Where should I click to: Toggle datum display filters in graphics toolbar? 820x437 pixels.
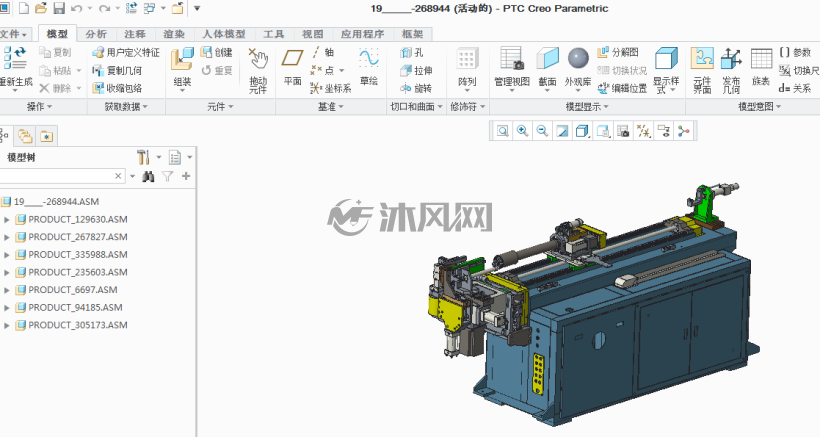click(x=643, y=131)
